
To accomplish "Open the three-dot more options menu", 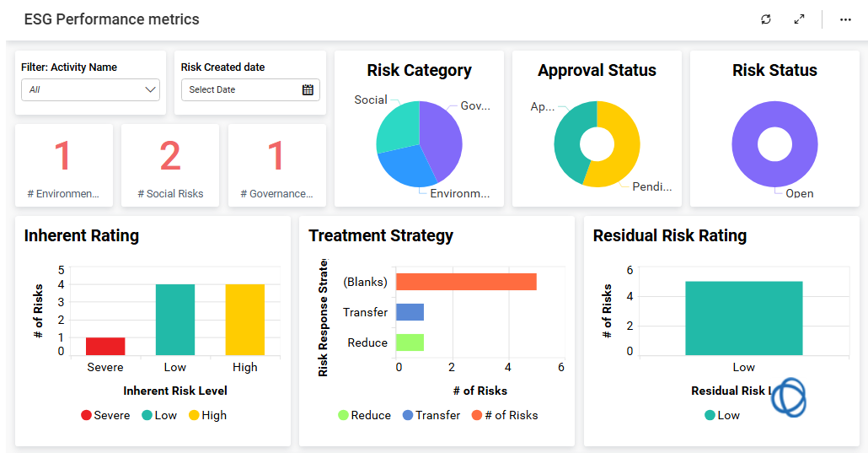I will click(x=845, y=19).
